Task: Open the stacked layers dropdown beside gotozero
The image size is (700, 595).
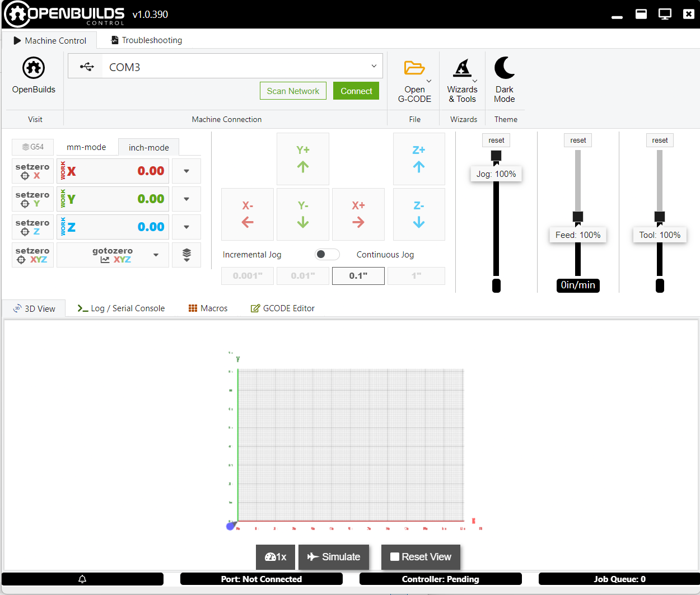Action: click(x=186, y=255)
